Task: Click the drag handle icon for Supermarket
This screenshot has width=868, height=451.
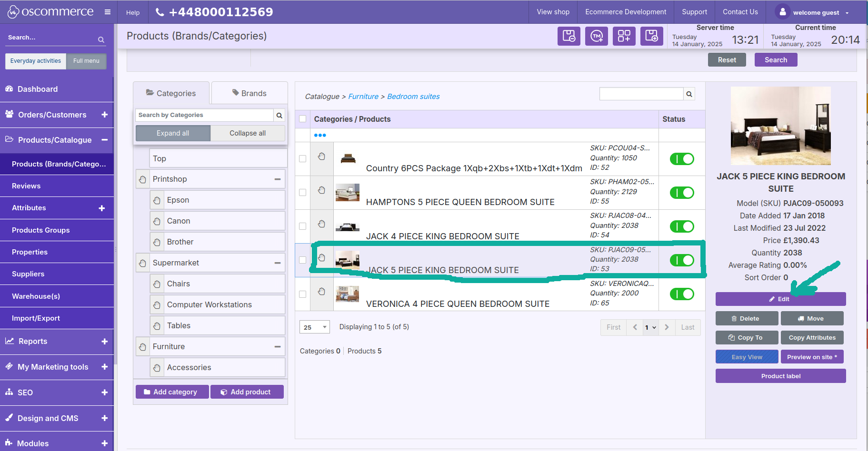Action: [x=142, y=263]
